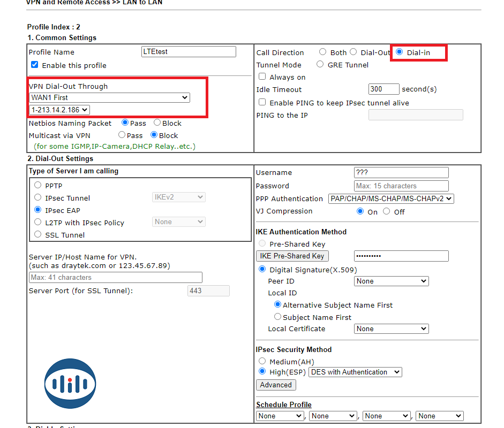This screenshot has width=504, height=428.
Task: Set Multicast via VPN to Pass
Action: [x=122, y=135]
